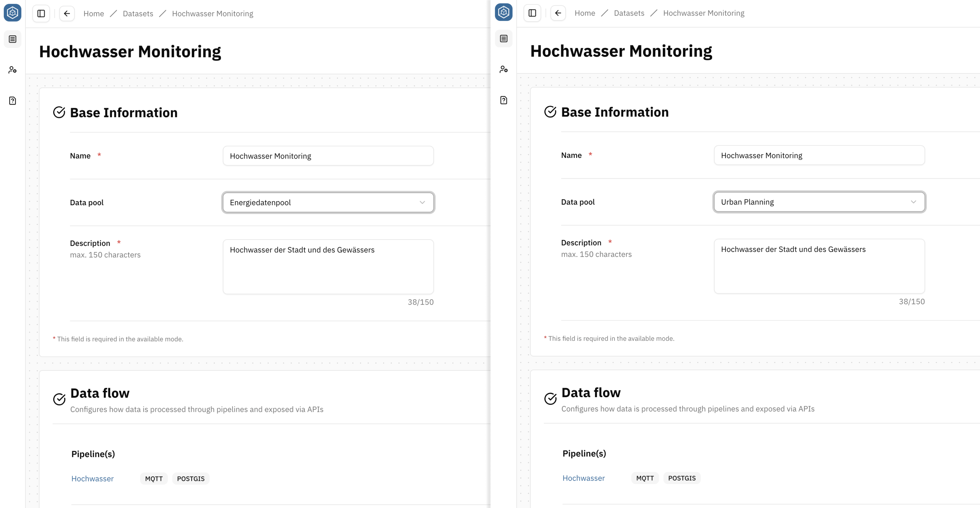
Task: Focus Name input field in left window
Action: point(328,156)
